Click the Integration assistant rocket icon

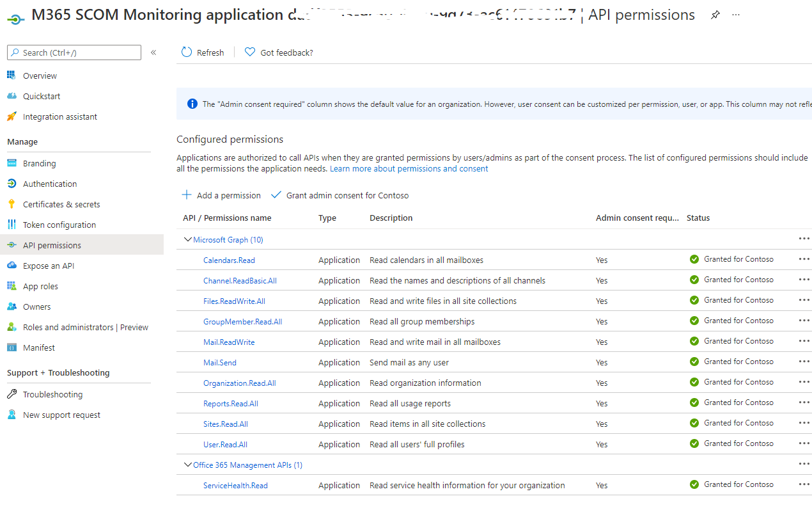(x=12, y=116)
